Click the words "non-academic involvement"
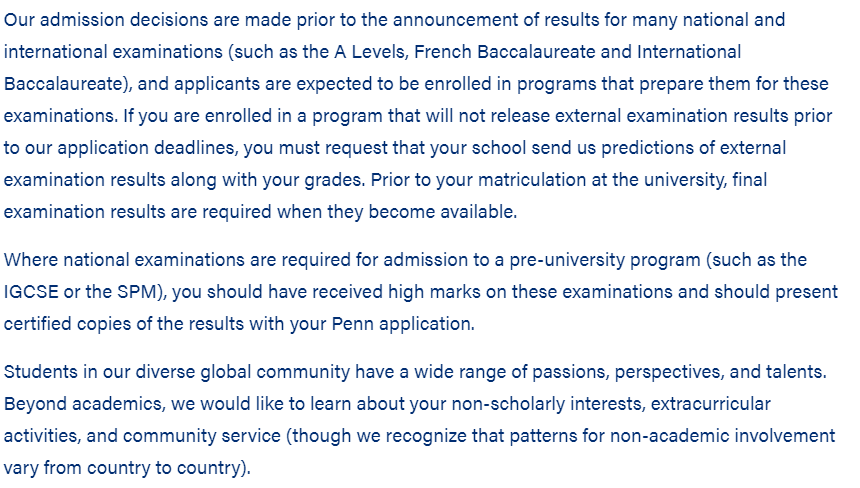Screen dimensions: 860x488 click(x=722, y=436)
